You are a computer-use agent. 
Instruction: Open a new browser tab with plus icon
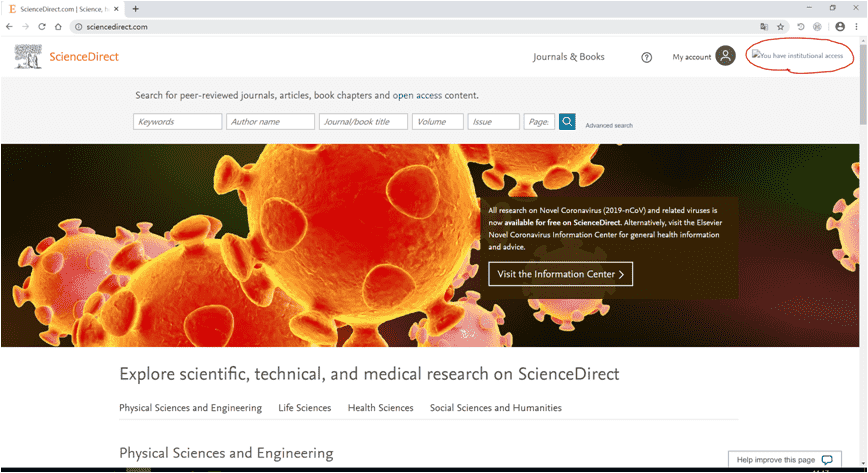point(136,9)
